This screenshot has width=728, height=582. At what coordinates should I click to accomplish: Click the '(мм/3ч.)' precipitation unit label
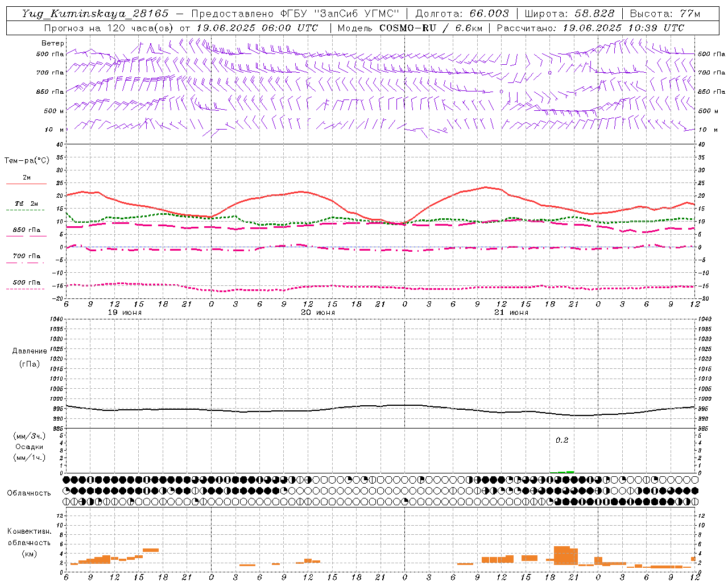[x=30, y=436]
